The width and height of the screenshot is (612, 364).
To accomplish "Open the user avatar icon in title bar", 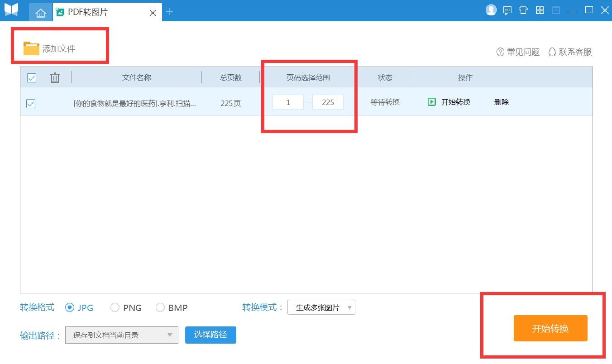I will coord(491,9).
